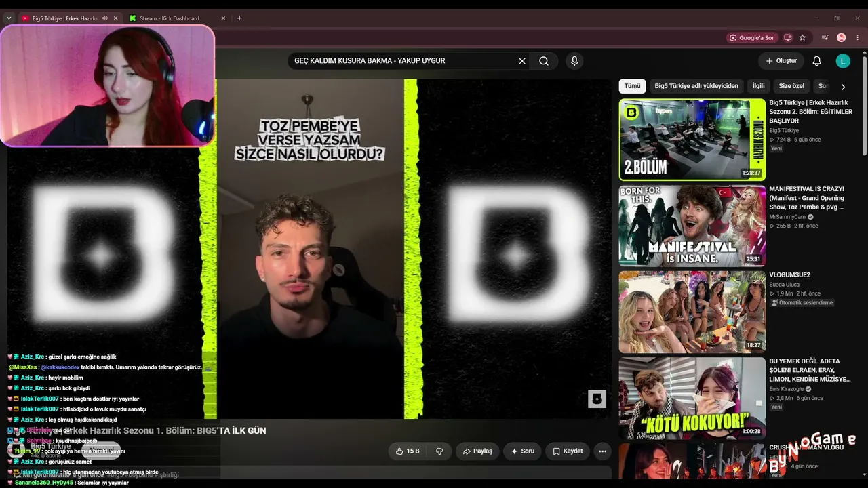The image size is (868, 488).
Task: Click the 1:28:37 duration label
Action: [x=751, y=174]
